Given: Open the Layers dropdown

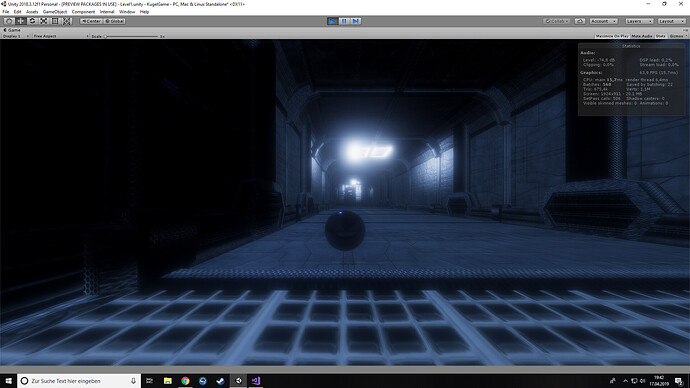Looking at the screenshot, I should [639, 21].
